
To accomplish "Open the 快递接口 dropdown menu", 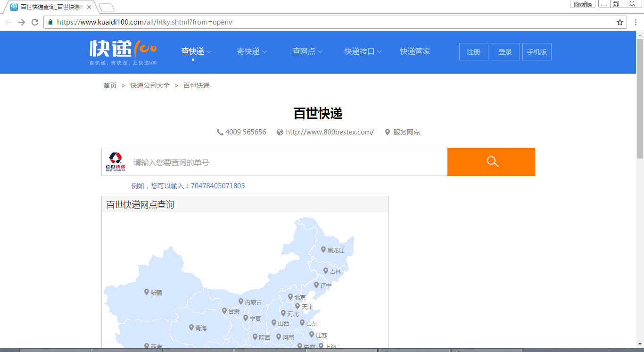I will 363,51.
